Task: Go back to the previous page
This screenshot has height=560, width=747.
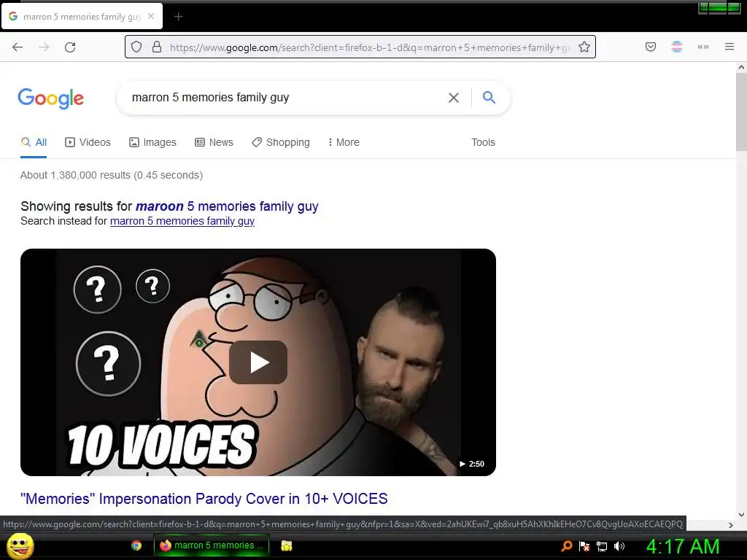Action: click(18, 47)
